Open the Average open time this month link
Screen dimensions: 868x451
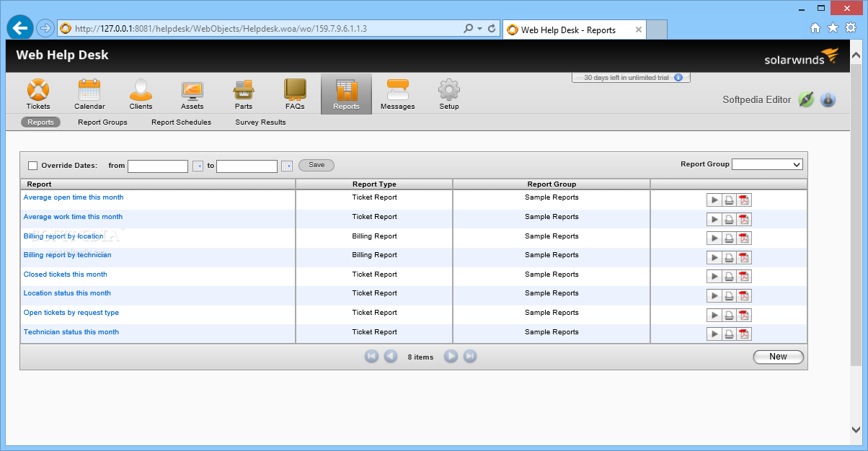[x=74, y=197]
